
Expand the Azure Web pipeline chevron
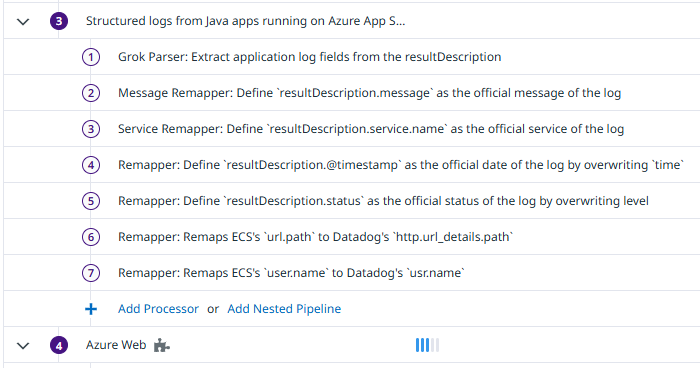[x=23, y=346]
